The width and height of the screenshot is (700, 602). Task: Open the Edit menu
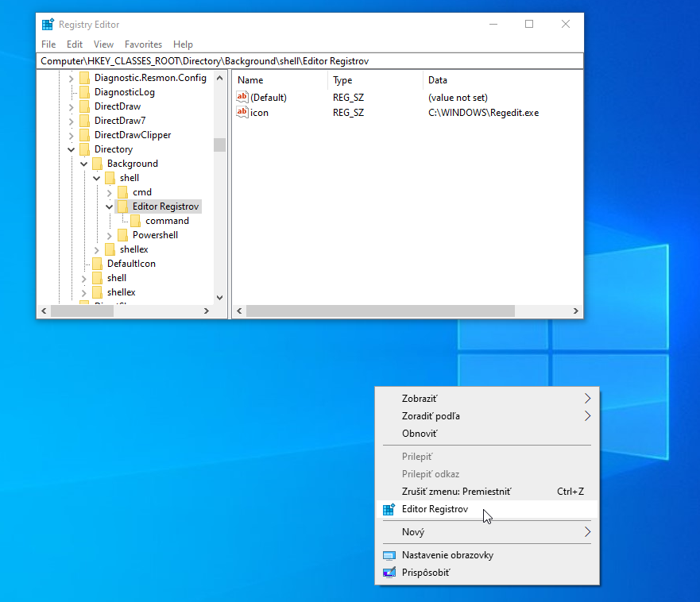[x=75, y=44]
